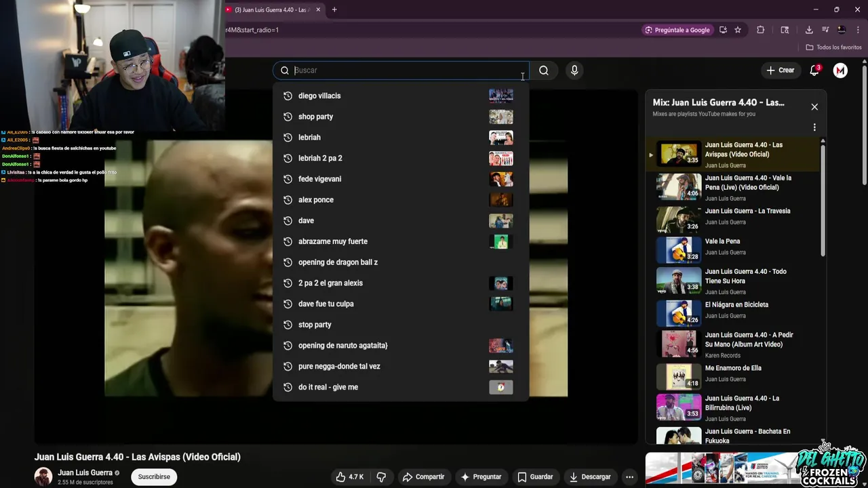The image size is (868, 488).
Task: Play 'La Travesia' from the mix
Action: click(x=732, y=220)
